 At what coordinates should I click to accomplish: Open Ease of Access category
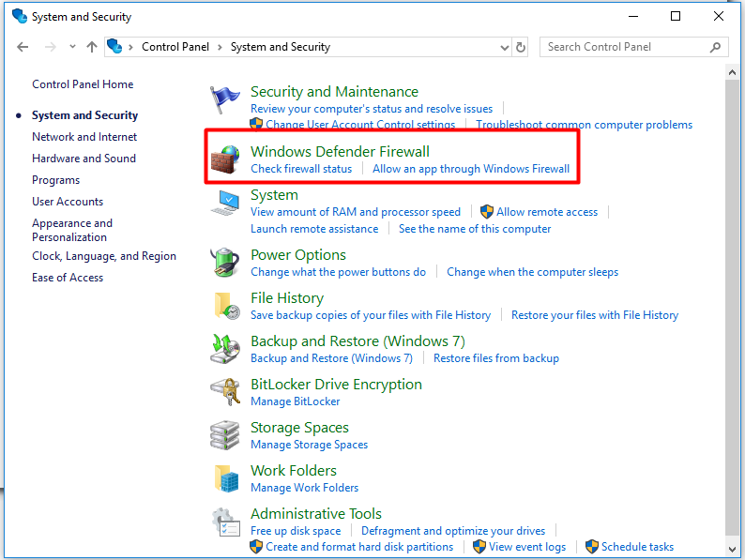tap(68, 278)
